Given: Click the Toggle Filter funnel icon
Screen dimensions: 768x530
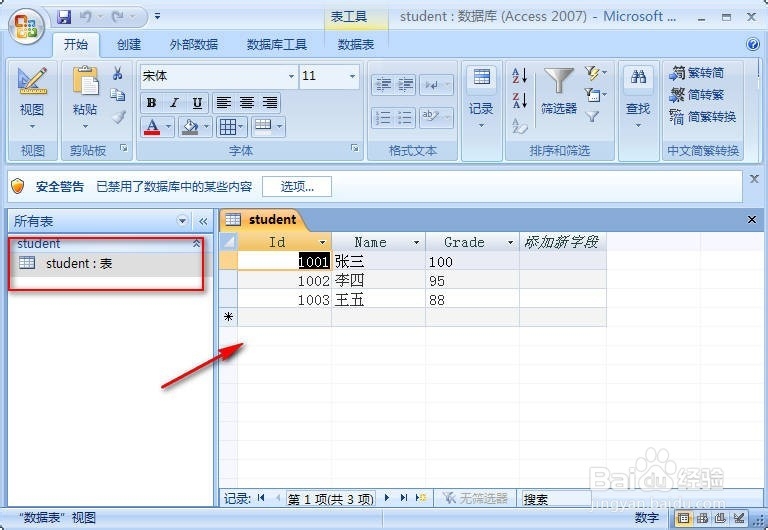Looking at the screenshot, I should coord(593,116).
